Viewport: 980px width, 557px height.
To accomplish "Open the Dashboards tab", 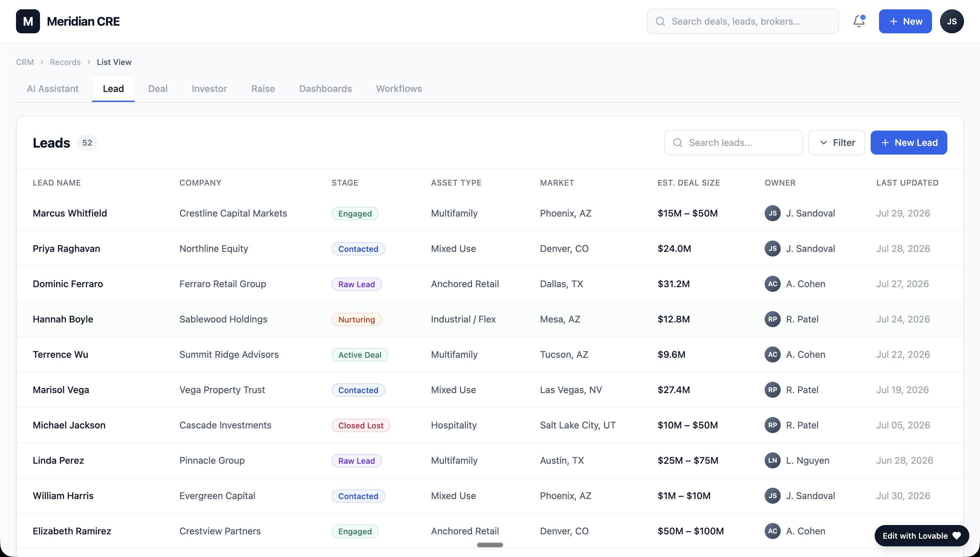I will pos(325,89).
